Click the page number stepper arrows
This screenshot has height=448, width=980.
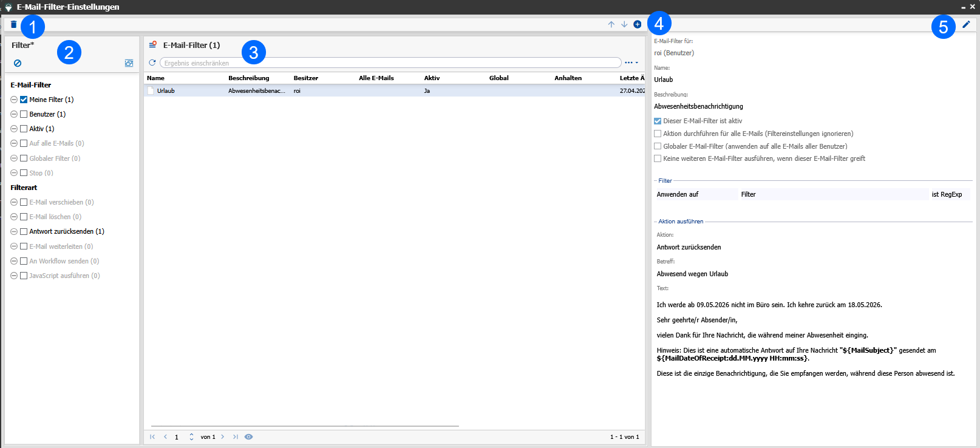191,436
